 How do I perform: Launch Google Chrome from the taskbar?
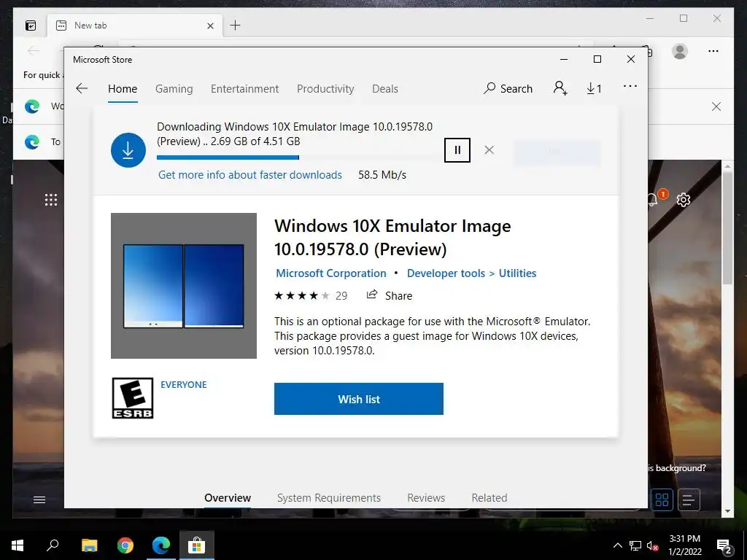point(125,545)
